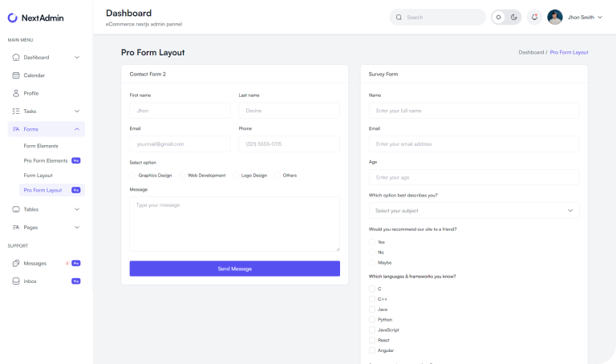
Task: Click the Inbox icon in sidebar
Action: [16, 281]
